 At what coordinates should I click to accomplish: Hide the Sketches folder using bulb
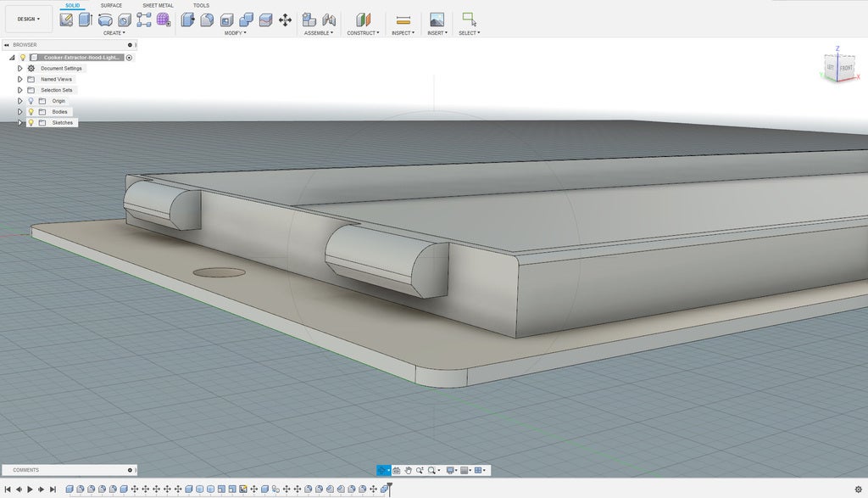[x=31, y=123]
